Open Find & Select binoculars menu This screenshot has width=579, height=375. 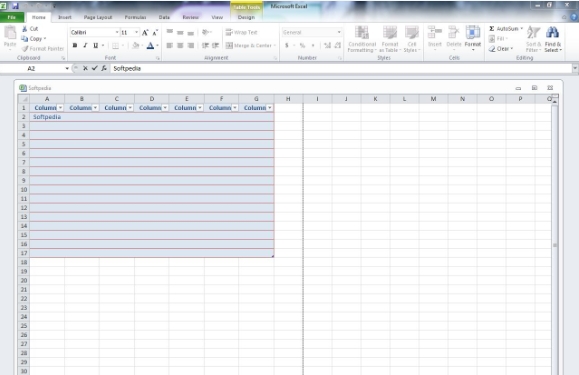[553, 39]
